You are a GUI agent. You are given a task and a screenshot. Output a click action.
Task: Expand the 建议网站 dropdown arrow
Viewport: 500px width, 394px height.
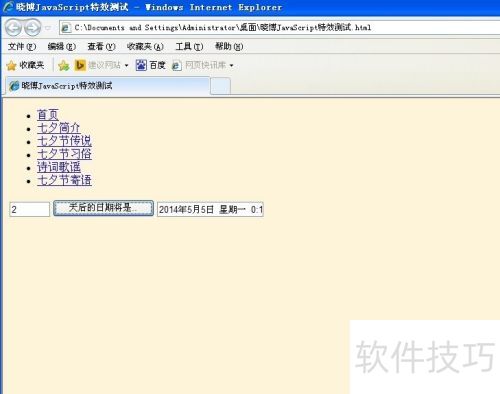pyautogui.click(x=126, y=65)
